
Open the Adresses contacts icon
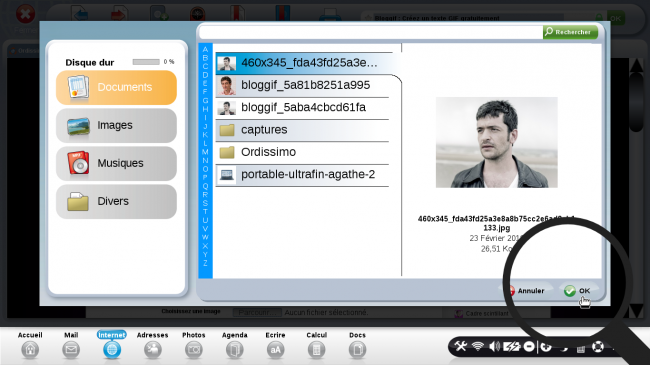click(x=153, y=350)
